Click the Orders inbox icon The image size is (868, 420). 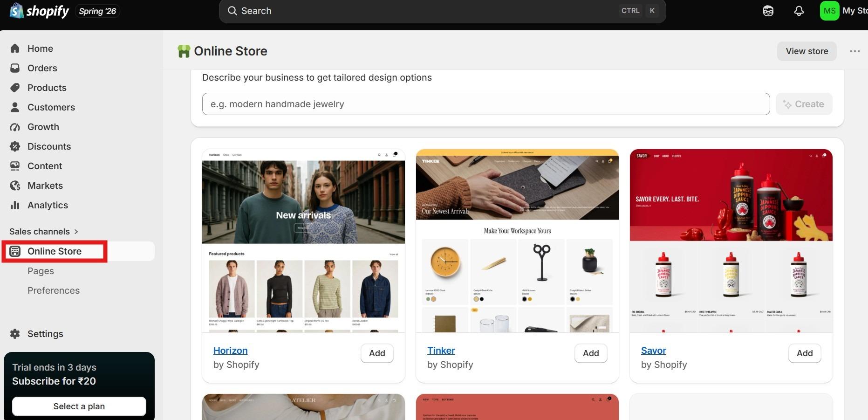pyautogui.click(x=15, y=68)
